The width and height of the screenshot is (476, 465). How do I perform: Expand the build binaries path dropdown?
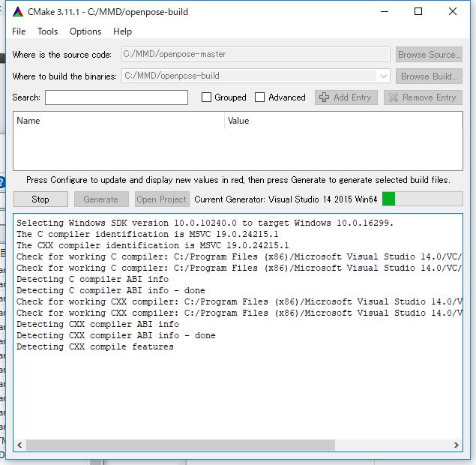(x=383, y=76)
